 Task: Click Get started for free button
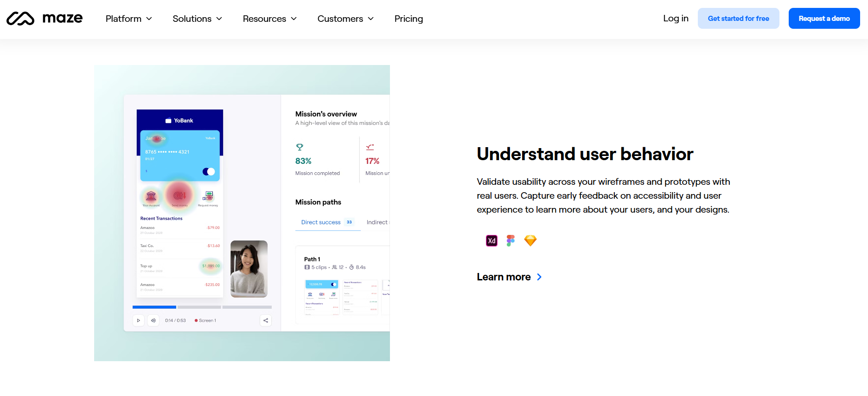(x=738, y=19)
